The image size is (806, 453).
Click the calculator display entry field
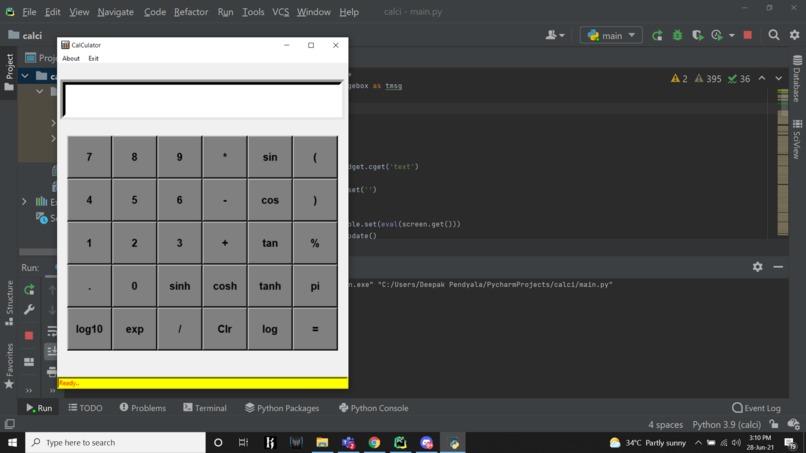(202, 100)
